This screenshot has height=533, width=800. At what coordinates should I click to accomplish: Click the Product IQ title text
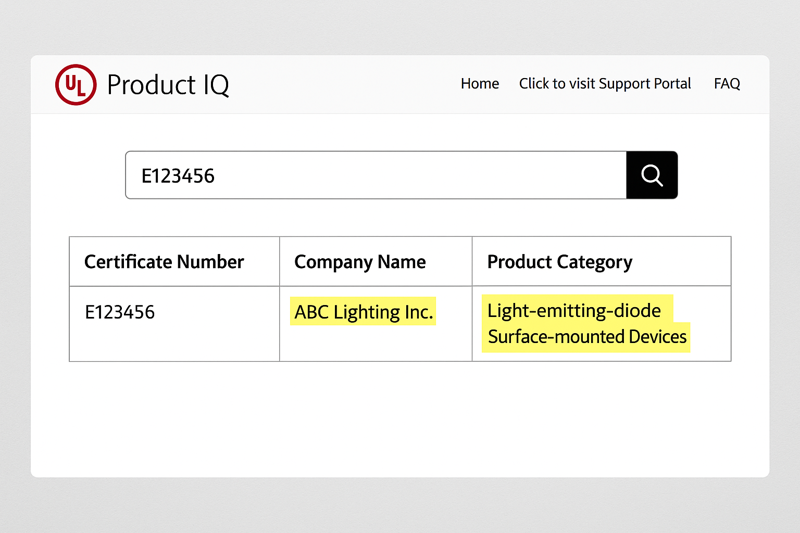click(168, 85)
